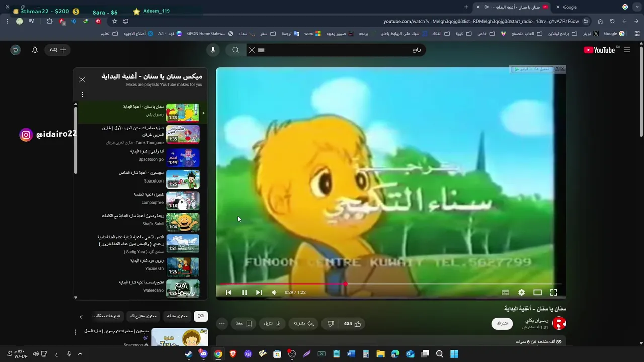Select محتوى مشابه filter chip
Screen dimensions: 644x362
tap(177, 316)
